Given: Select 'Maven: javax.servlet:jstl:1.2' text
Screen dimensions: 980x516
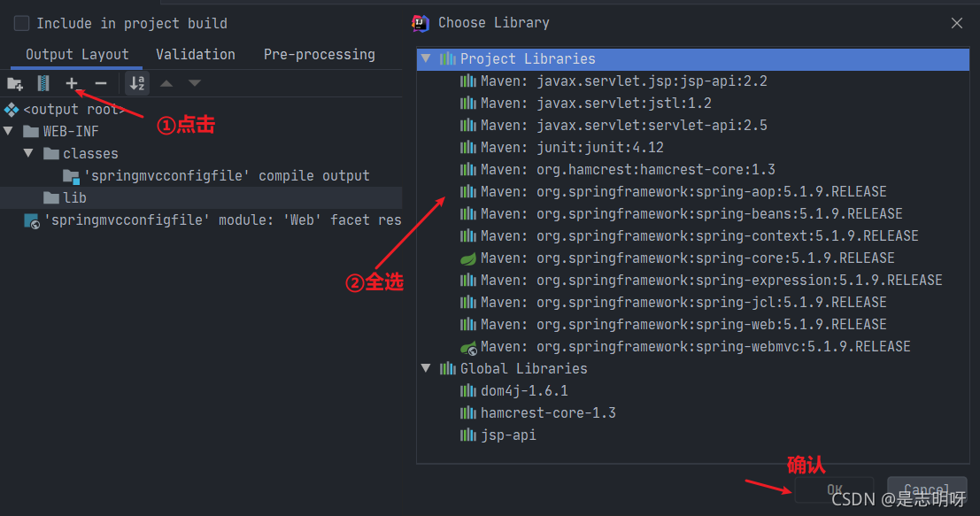Looking at the screenshot, I should click(596, 103).
